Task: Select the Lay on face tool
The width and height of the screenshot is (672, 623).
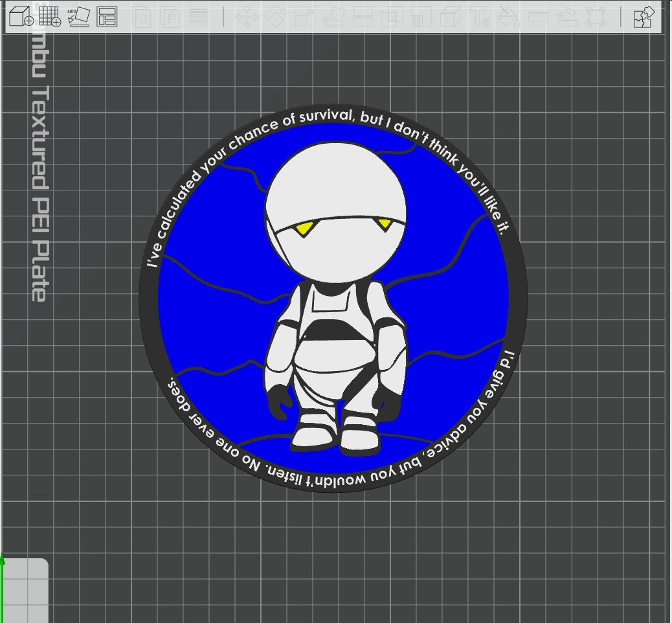Action: [334, 17]
